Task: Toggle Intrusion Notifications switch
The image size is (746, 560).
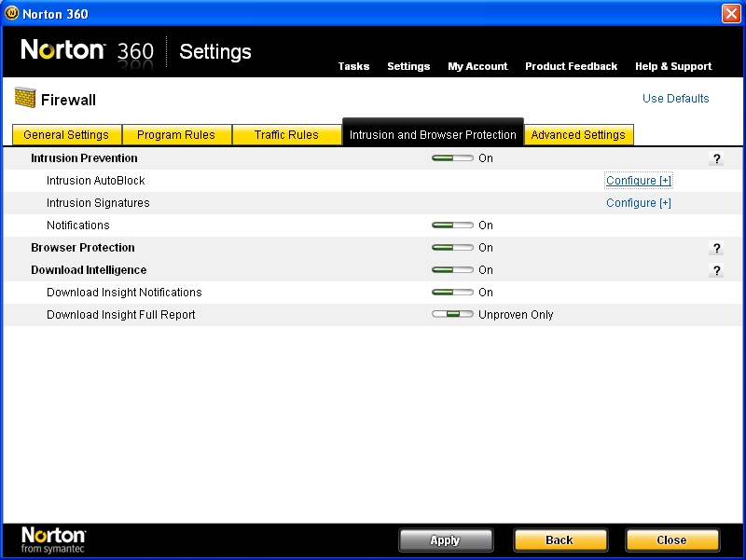Action: (452, 225)
